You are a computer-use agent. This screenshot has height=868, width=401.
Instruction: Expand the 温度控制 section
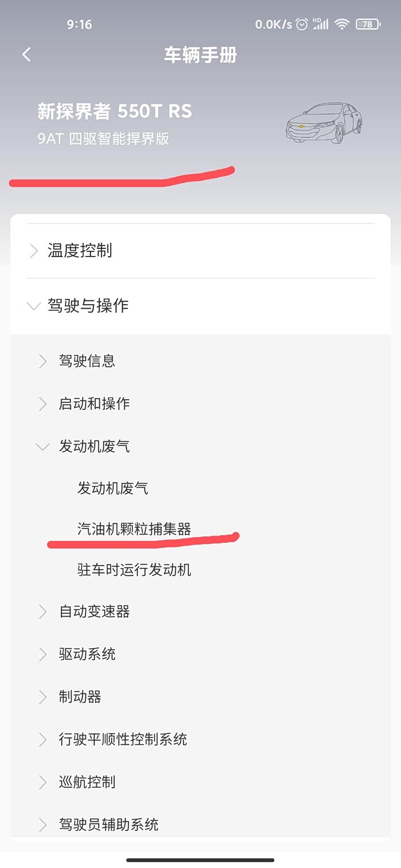pyautogui.click(x=80, y=251)
